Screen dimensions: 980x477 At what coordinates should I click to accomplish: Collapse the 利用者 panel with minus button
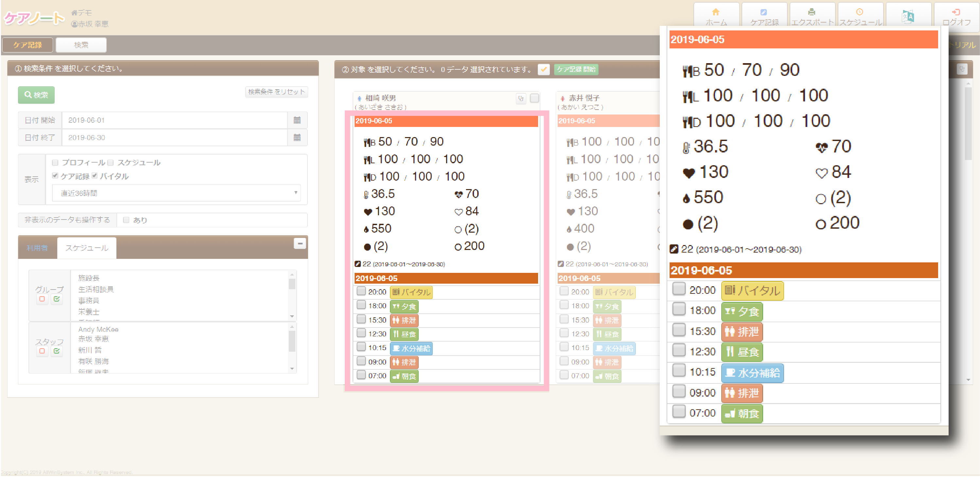coord(300,243)
